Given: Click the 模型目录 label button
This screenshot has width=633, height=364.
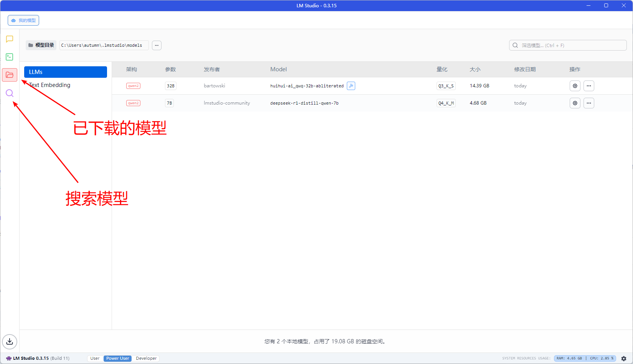Looking at the screenshot, I should coord(41,45).
